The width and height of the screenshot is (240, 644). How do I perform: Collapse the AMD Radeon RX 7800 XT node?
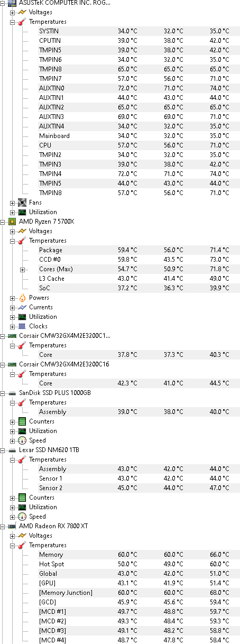(x=3, y=526)
